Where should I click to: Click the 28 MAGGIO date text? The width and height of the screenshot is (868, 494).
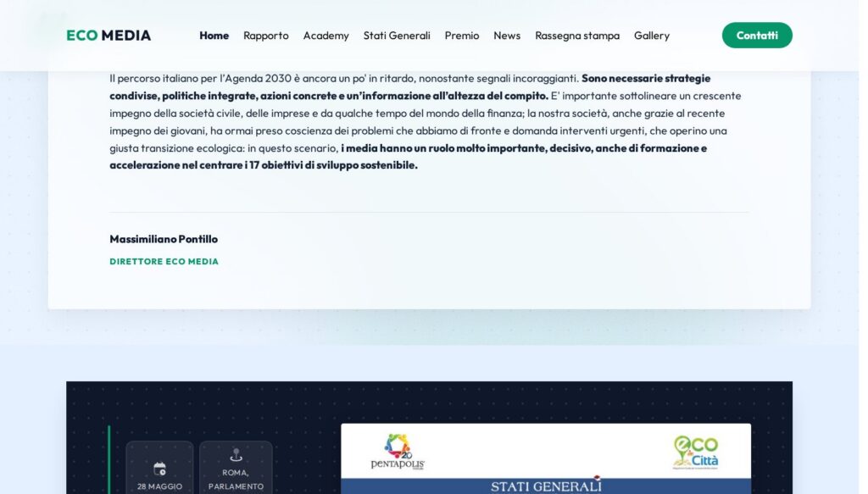tap(159, 487)
